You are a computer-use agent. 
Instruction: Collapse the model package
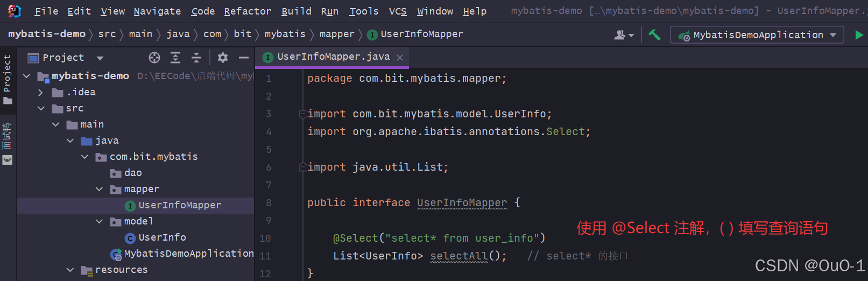point(99,221)
